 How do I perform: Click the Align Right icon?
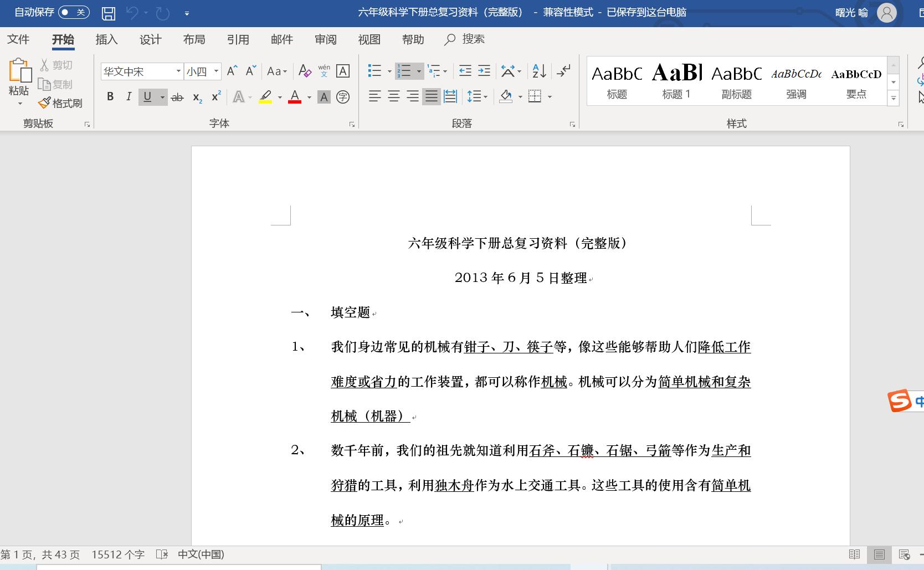click(x=413, y=97)
